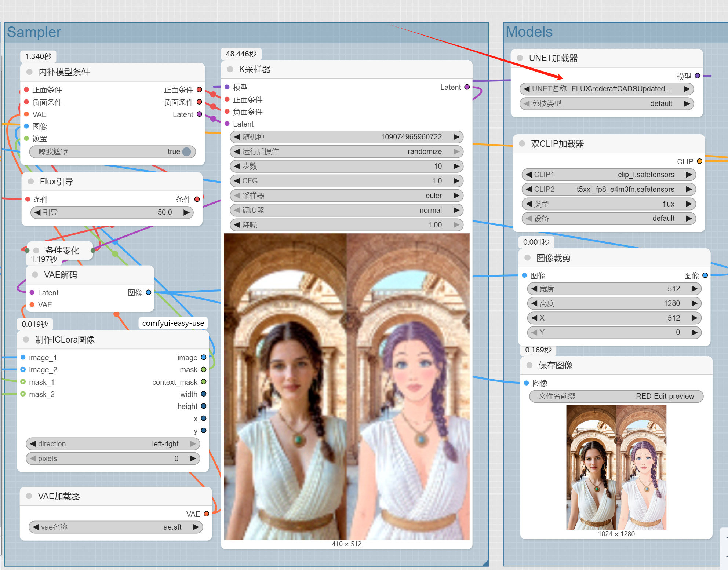Open the 调度器 normal scheduler dropdown
Image resolution: width=728 pixels, height=570 pixels.
(x=346, y=210)
